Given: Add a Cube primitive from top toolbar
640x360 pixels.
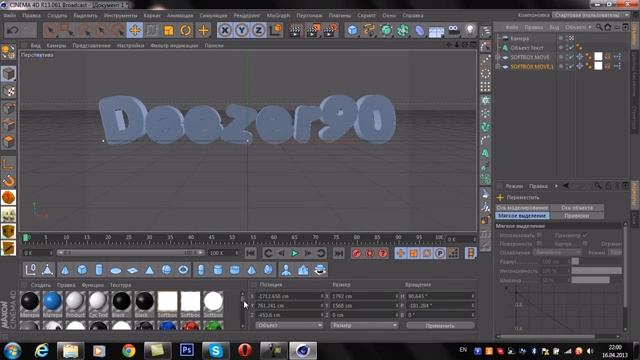Looking at the screenshot, I should [352, 30].
